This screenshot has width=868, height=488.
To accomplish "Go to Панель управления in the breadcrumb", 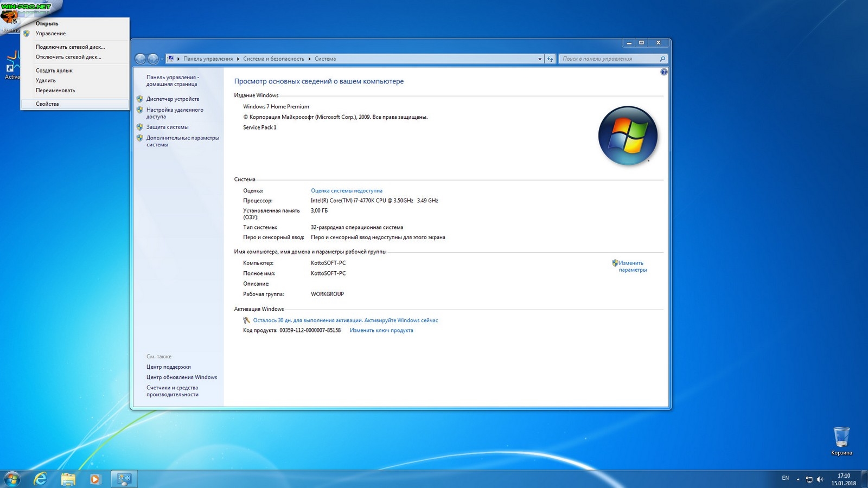I will 208,59.
